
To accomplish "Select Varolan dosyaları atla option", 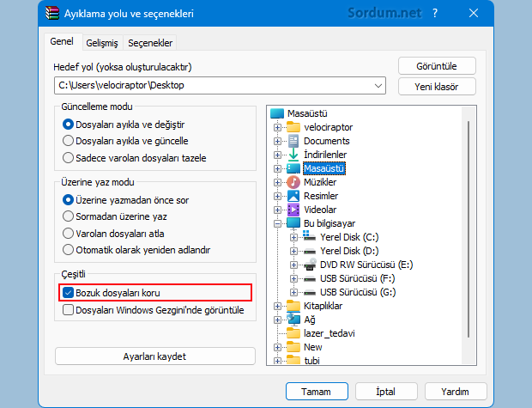I will tap(68, 234).
